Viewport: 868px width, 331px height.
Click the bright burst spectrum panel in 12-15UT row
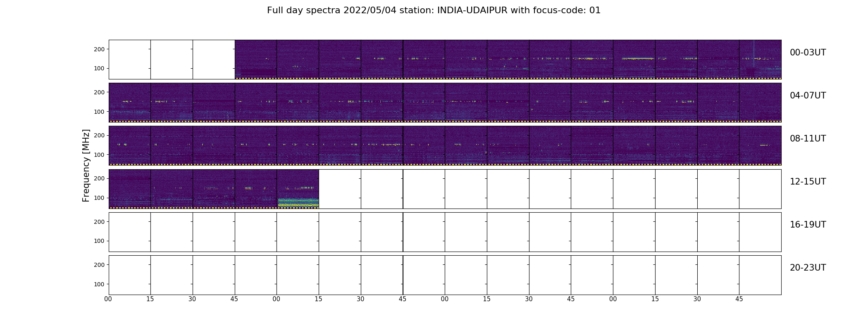pos(298,189)
